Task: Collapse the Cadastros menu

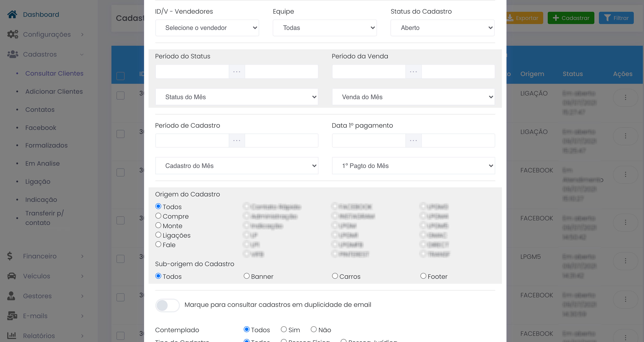Action: pyautogui.click(x=82, y=54)
